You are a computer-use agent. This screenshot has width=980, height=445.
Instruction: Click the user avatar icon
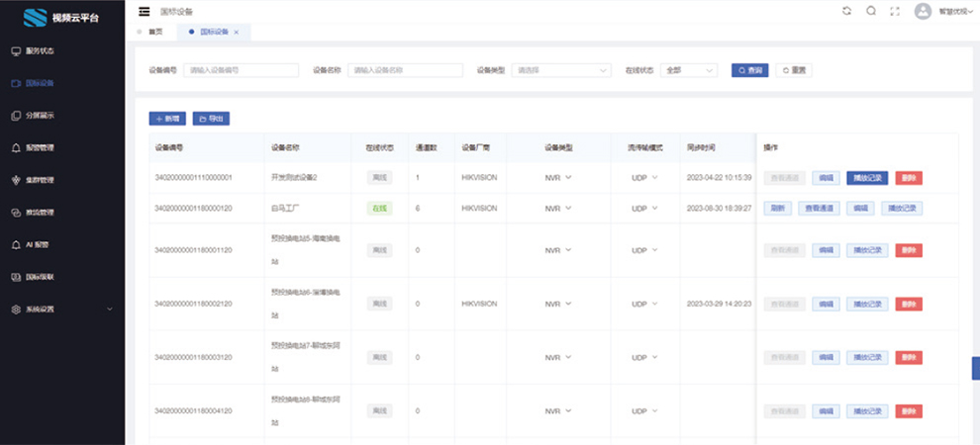coord(923,12)
